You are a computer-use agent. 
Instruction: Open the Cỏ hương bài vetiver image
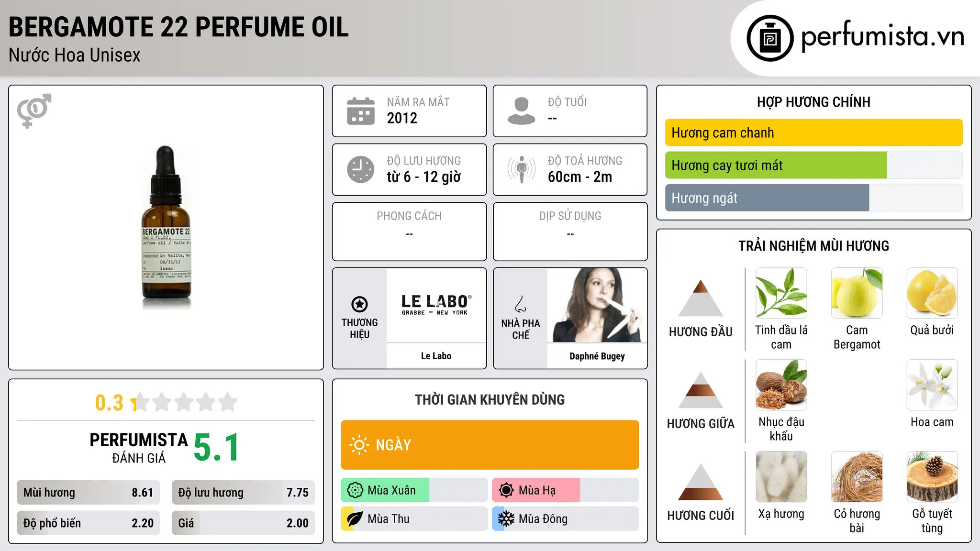(857, 476)
